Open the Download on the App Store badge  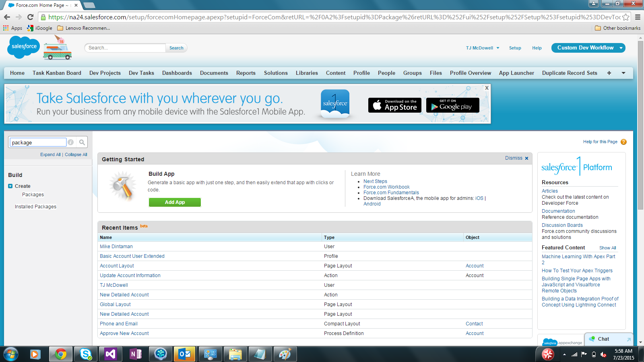pyautogui.click(x=394, y=105)
